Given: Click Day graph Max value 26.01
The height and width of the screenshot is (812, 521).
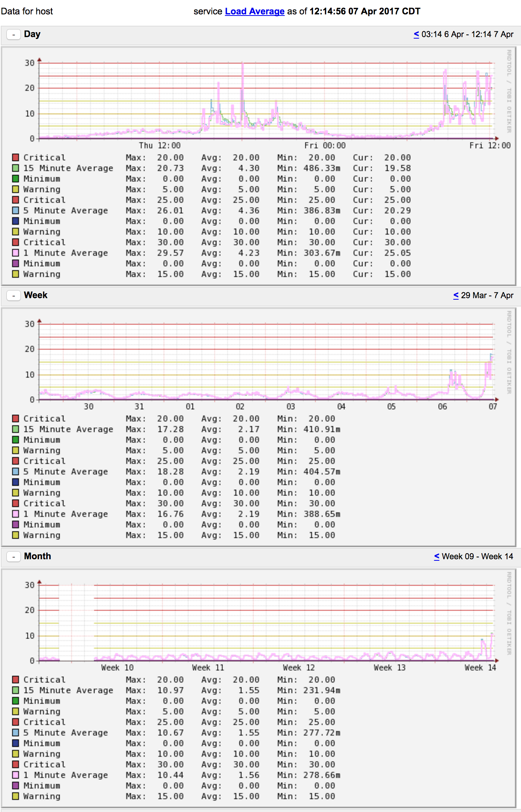Looking at the screenshot, I should [x=170, y=210].
